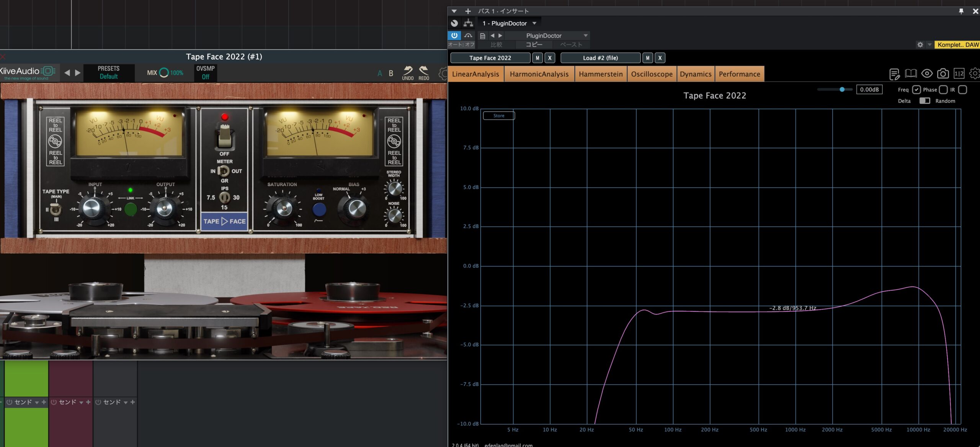Click the Store button on graph
980x447 pixels.
click(x=498, y=116)
